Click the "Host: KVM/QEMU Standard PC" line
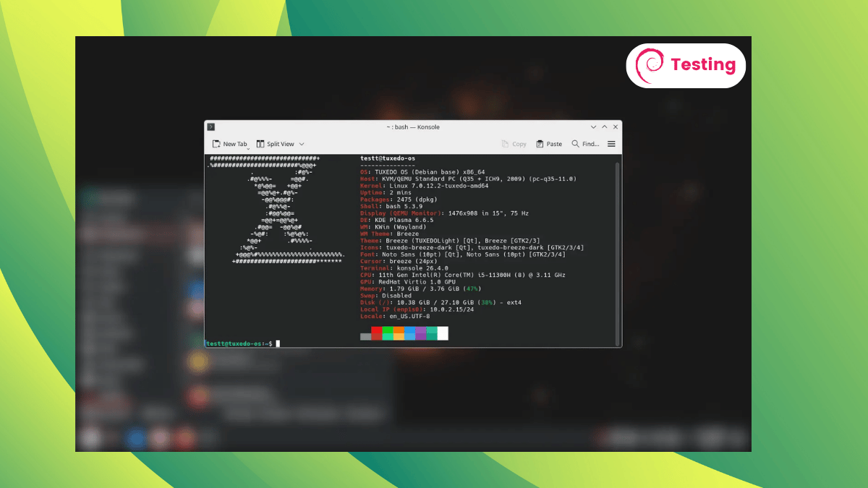868x488 pixels. [x=469, y=179]
